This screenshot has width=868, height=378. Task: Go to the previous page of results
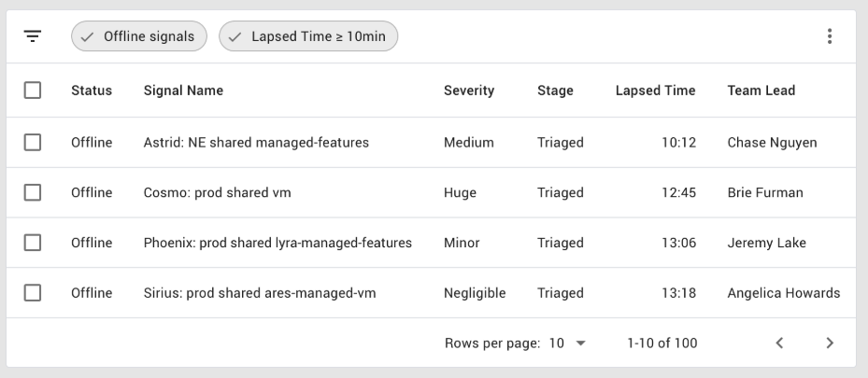pos(779,343)
